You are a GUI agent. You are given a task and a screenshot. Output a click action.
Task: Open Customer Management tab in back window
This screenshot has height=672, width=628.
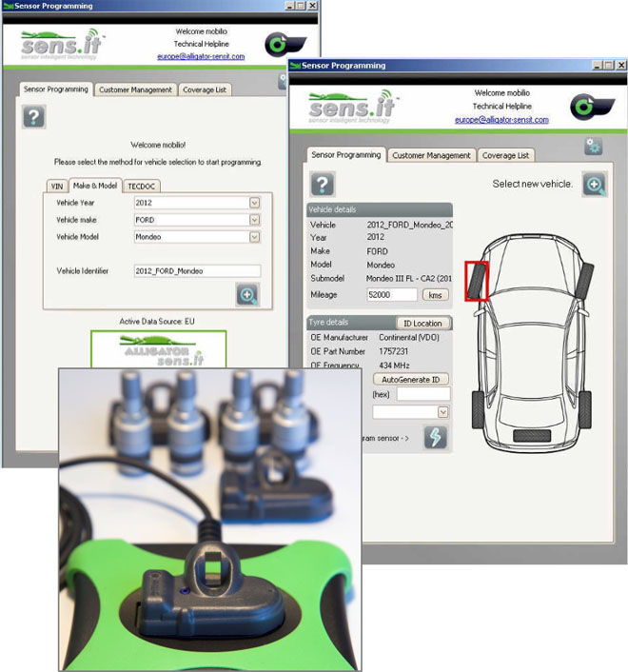pos(135,89)
